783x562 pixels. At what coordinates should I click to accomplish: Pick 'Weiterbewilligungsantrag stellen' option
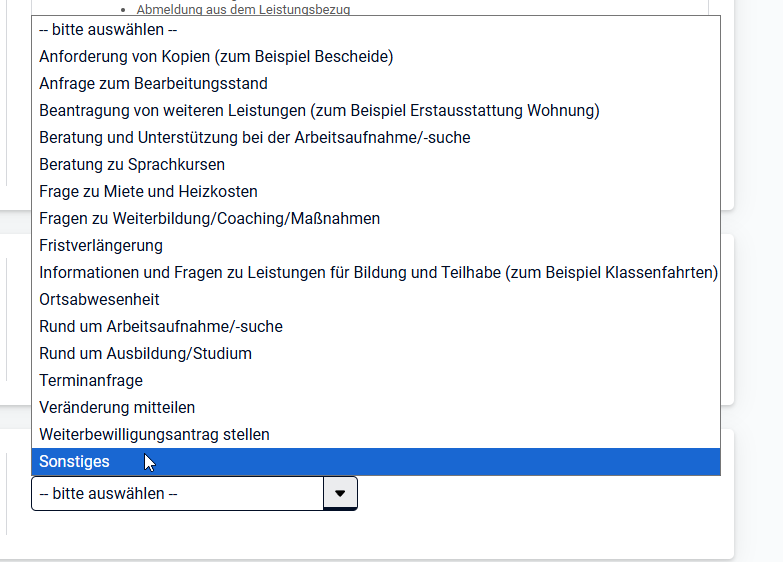pyautogui.click(x=154, y=435)
